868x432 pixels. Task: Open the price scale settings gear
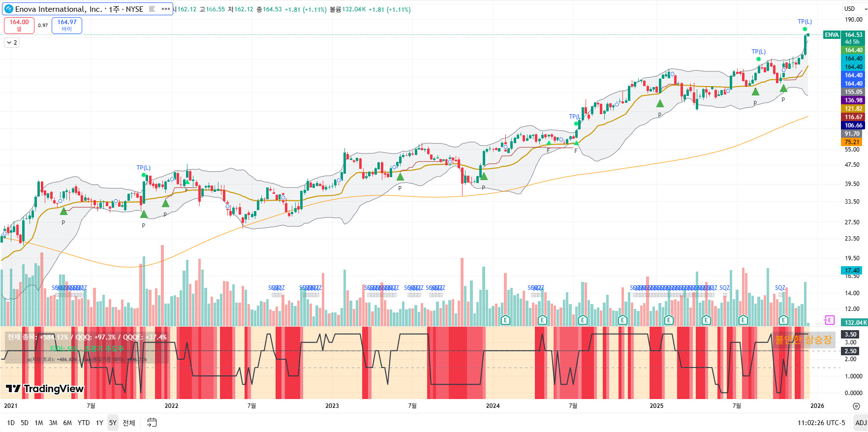pos(856,406)
